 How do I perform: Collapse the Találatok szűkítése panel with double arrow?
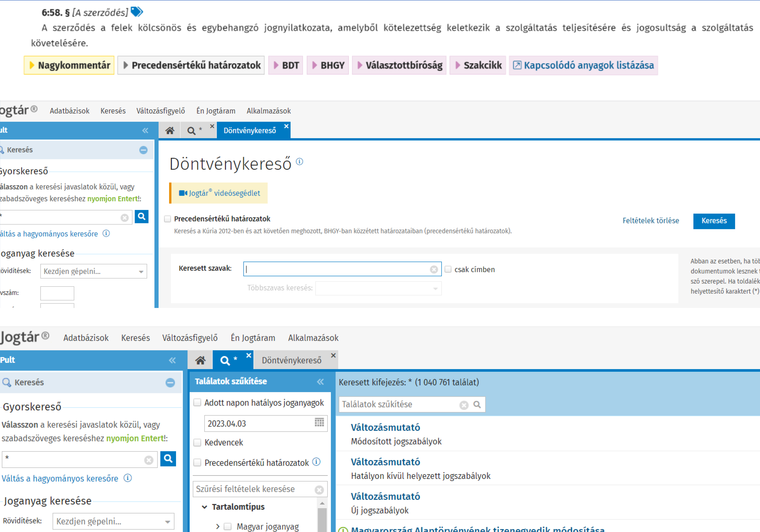pyautogui.click(x=320, y=381)
